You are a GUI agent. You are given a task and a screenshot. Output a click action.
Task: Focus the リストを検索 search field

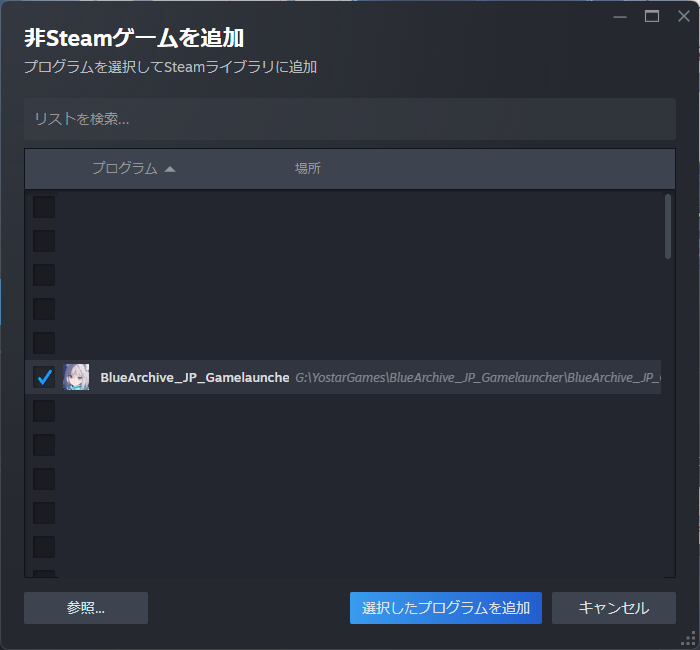tap(350, 119)
